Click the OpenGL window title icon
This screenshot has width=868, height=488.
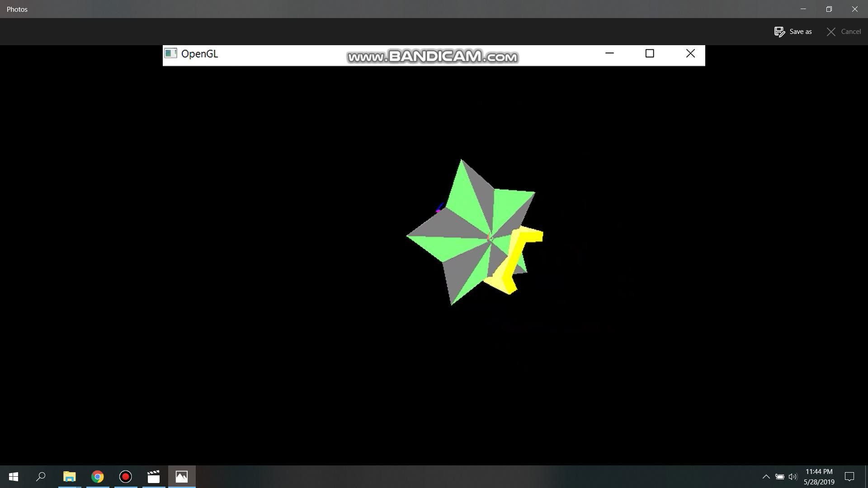(170, 53)
